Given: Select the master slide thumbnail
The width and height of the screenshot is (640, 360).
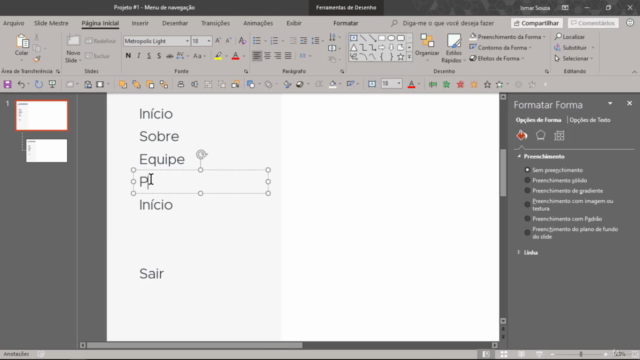Looking at the screenshot, I should coord(42,116).
